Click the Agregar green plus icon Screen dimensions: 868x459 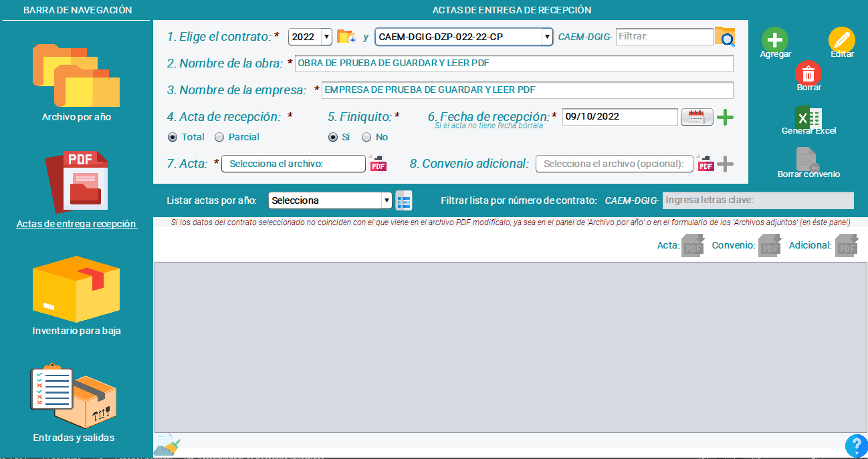coord(774,39)
